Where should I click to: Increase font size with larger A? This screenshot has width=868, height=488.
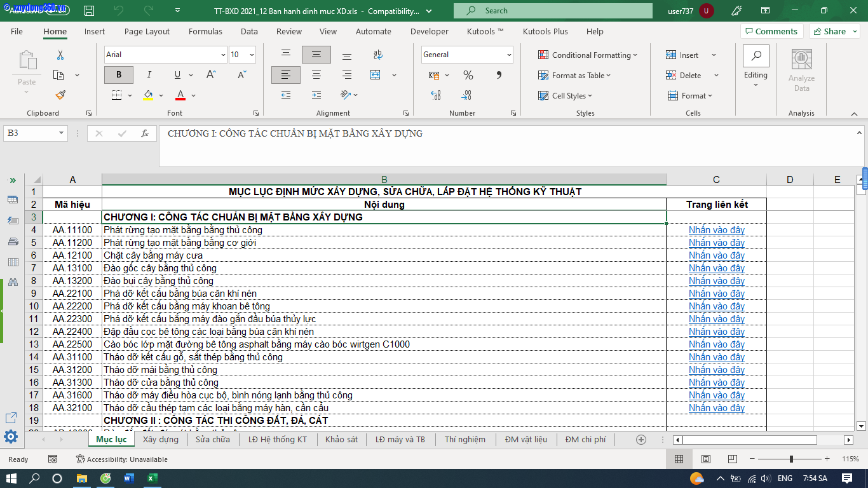[x=212, y=75]
